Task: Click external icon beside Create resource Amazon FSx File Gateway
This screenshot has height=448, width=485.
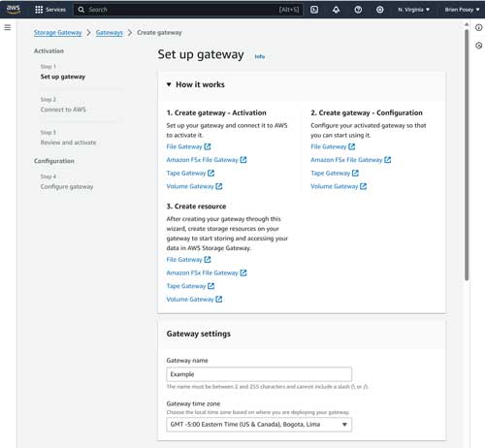Action: [243, 272]
